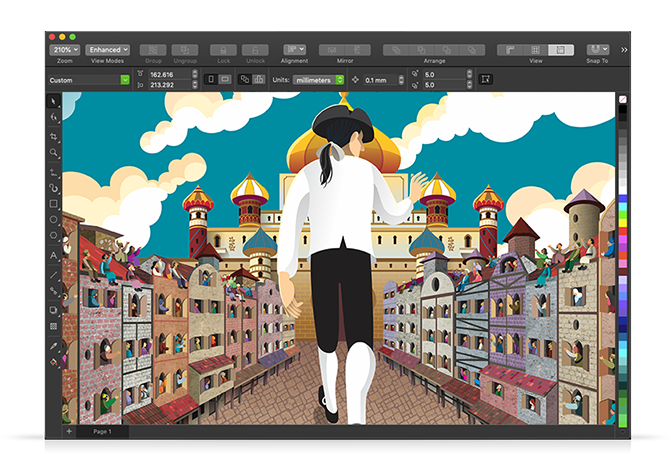Image resolution: width=671 pixels, height=454 pixels.
Task: Select the Shape edit tool
Action: (53, 117)
